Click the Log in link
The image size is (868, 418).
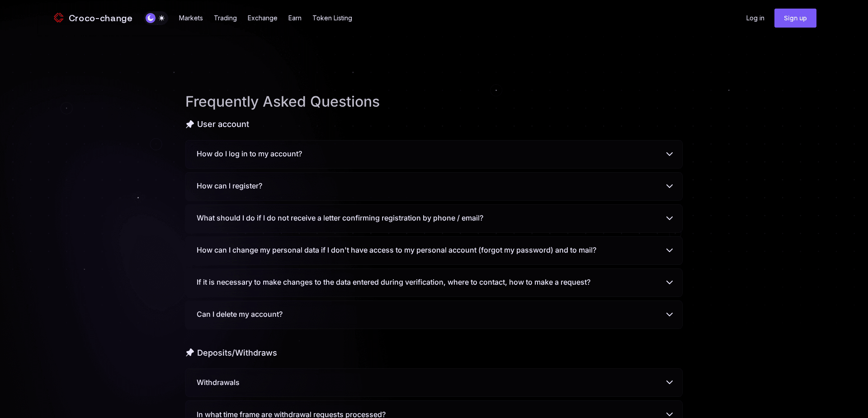pos(755,18)
